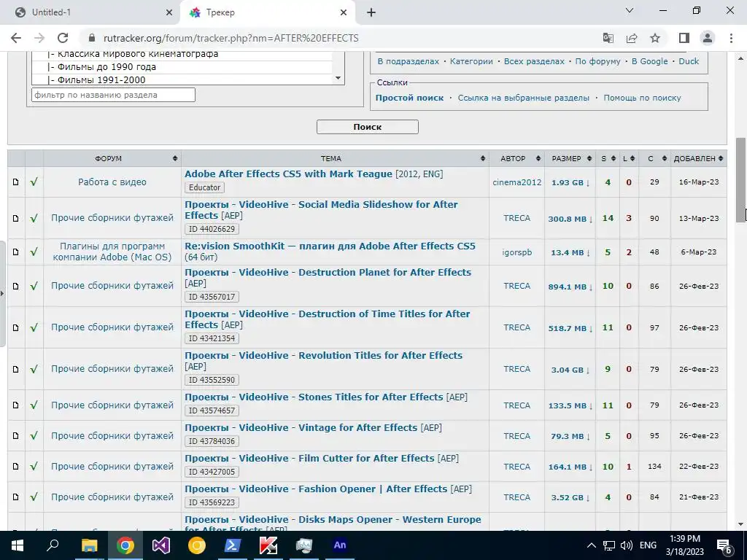The height and width of the screenshot is (560, 747).
Task: Open the taskbar search magnifier
Action: (x=53, y=545)
